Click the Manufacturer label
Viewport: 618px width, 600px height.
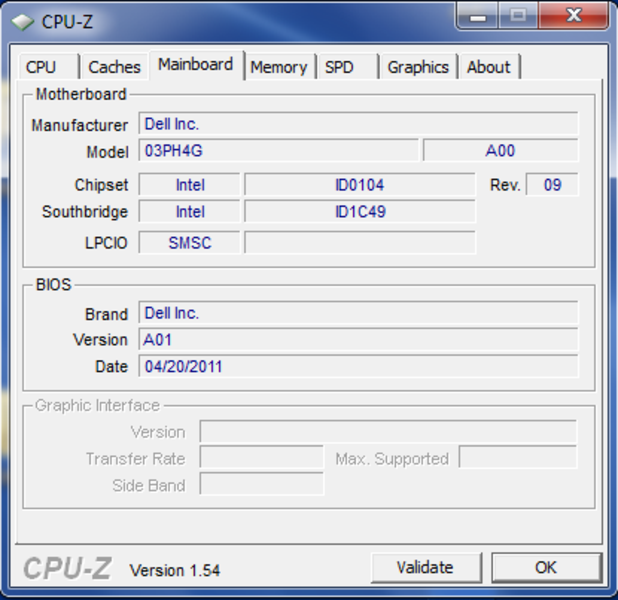click(80, 125)
